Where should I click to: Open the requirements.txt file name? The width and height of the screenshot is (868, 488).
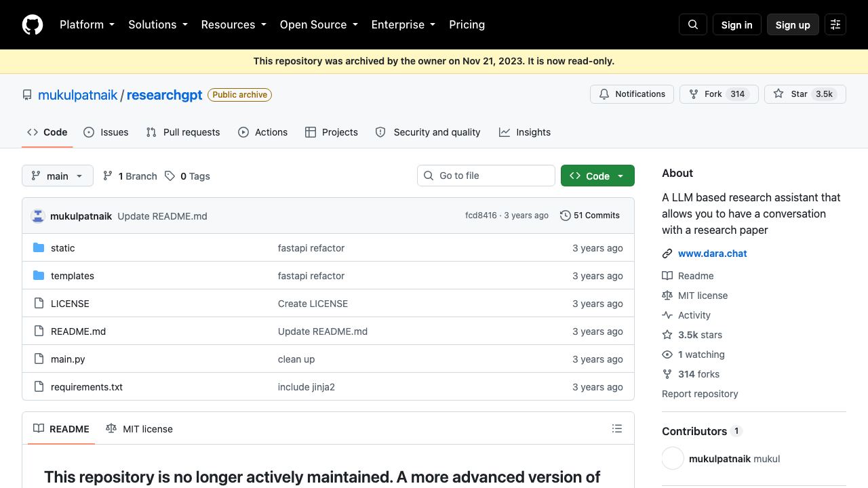[x=87, y=387]
